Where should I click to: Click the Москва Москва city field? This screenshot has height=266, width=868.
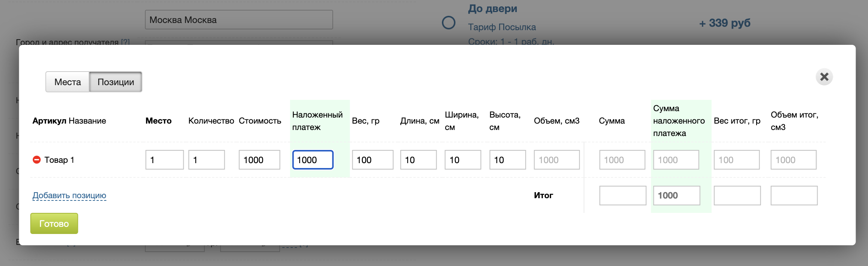239,20
